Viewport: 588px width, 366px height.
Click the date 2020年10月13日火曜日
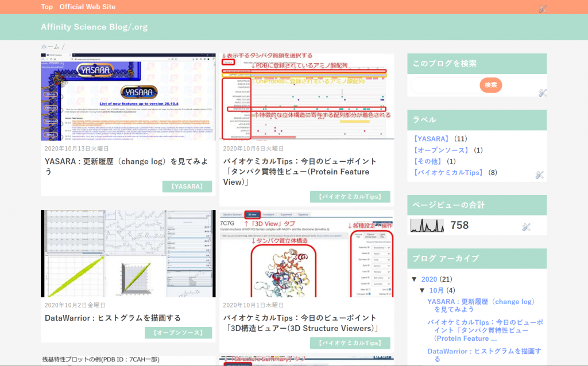coord(76,149)
